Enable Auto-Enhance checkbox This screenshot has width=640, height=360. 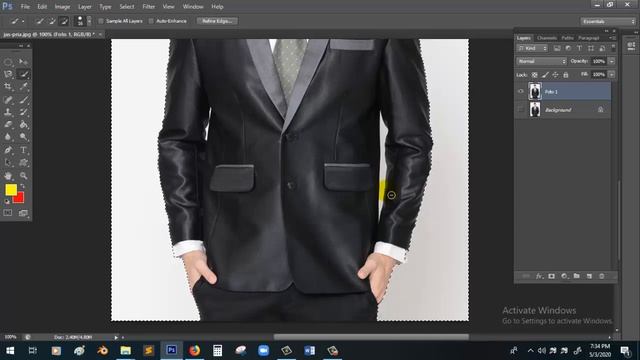[151, 21]
